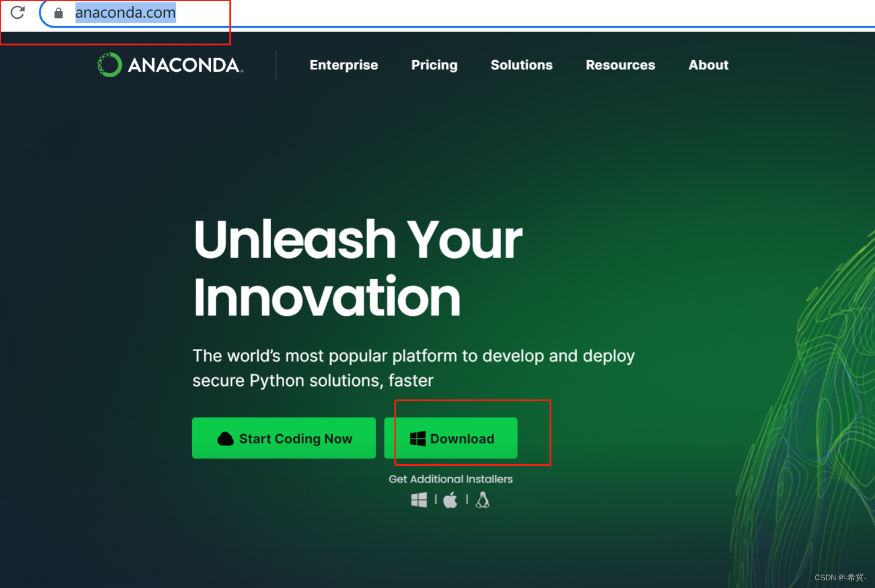The image size is (875, 588).
Task: View site security via the padlock icon
Action: pos(58,13)
